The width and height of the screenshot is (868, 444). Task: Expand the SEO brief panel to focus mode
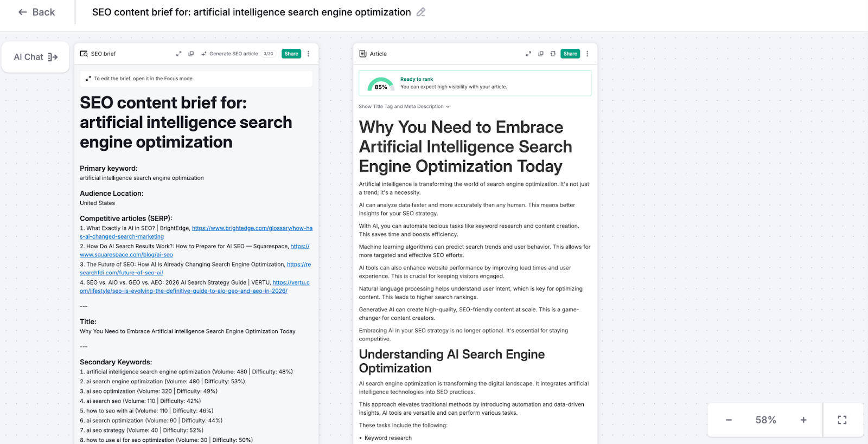[x=178, y=54]
